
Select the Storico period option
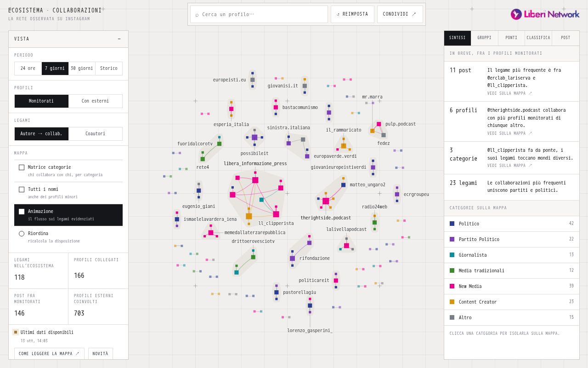tap(109, 69)
